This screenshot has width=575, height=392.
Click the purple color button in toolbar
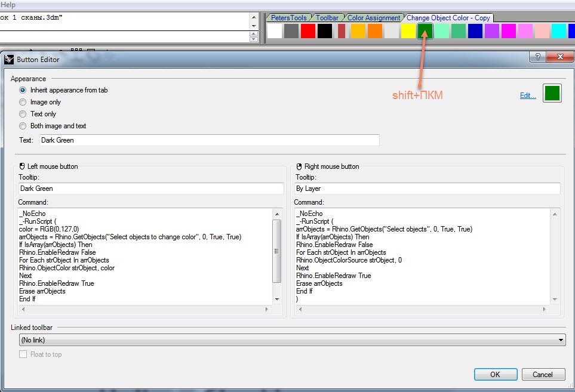point(492,31)
